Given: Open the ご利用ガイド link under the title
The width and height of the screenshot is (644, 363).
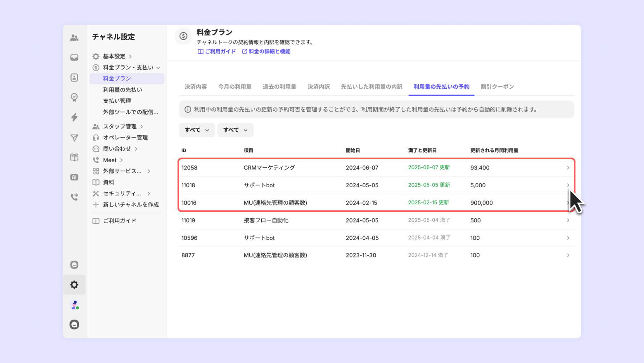Looking at the screenshot, I should coord(217,52).
